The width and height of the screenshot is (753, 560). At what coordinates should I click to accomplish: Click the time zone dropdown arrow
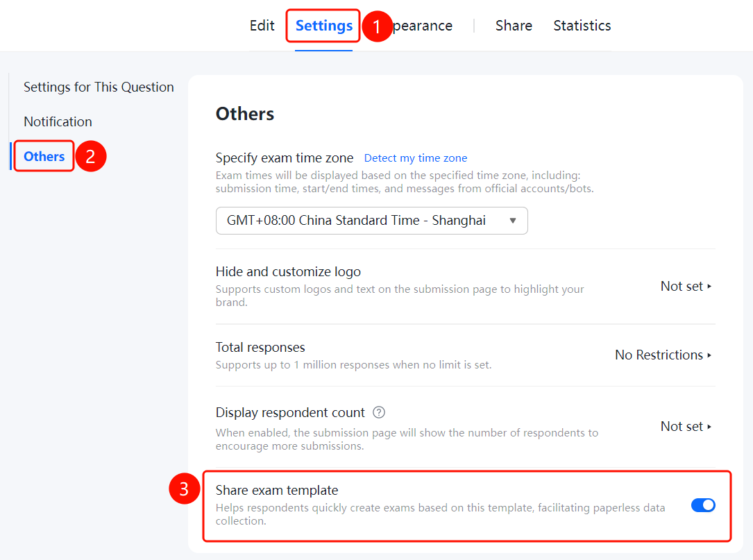coord(513,221)
